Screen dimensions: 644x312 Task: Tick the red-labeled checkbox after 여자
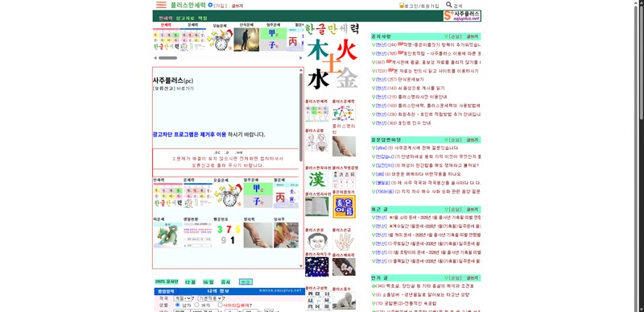(220, 305)
